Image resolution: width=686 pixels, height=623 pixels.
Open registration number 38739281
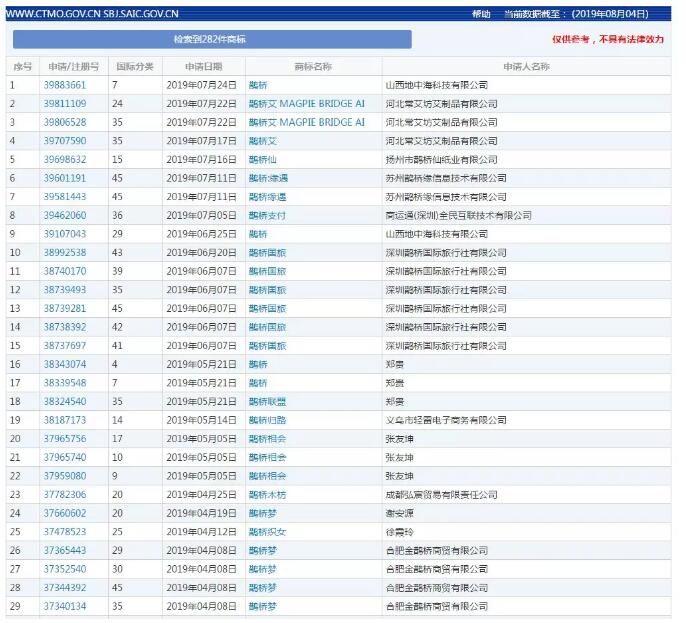click(65, 308)
